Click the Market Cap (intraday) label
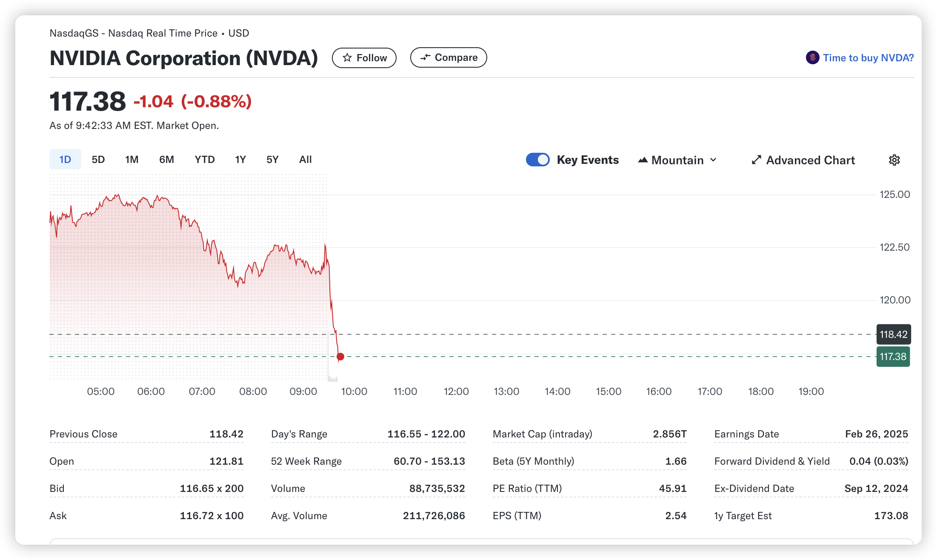The height and width of the screenshot is (560, 937). tap(543, 434)
